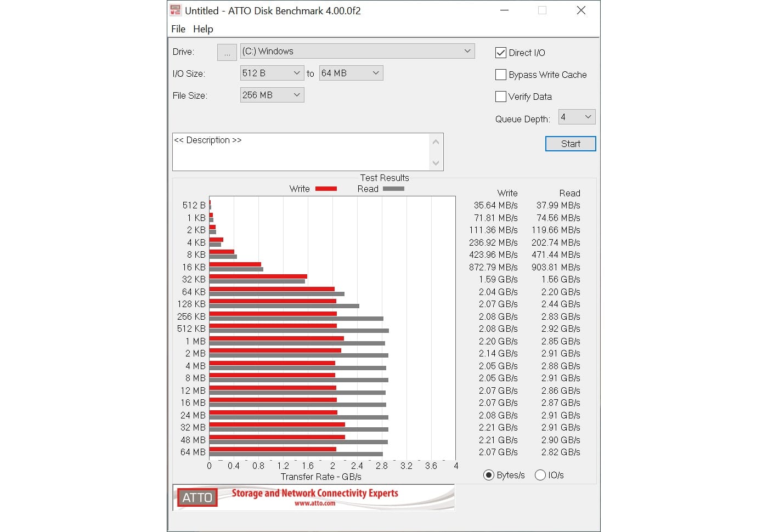Click the 128 KB read value 2.44 GB/s
Image resolution: width=768 pixels, height=532 pixels.
[561, 304]
